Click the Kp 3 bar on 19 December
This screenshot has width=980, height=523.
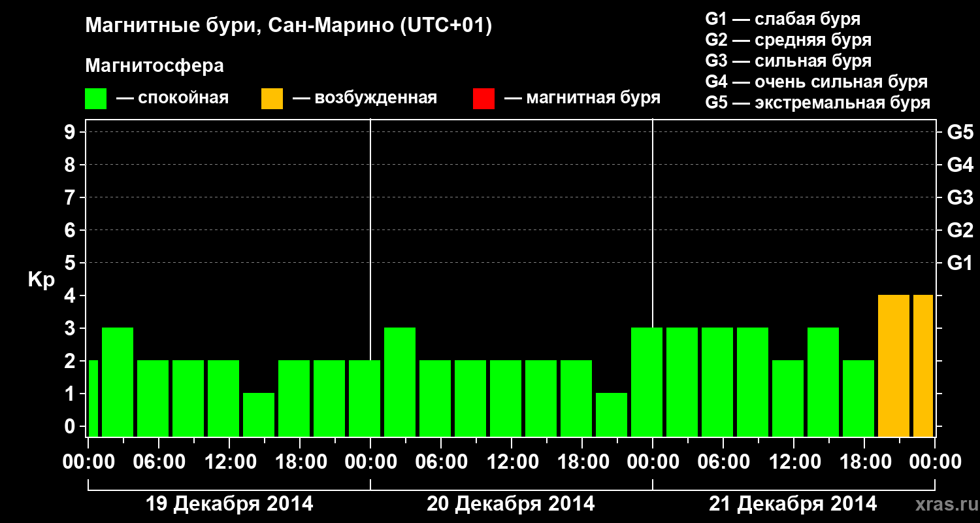click(118, 382)
